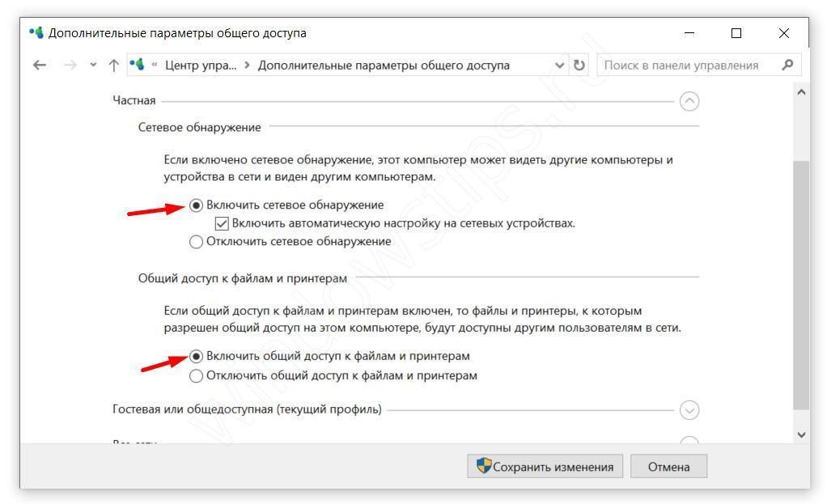Image resolution: width=827 pixels, height=504 pixels.
Task: Toggle automatic setup on network devices checkbox
Action: [x=222, y=223]
